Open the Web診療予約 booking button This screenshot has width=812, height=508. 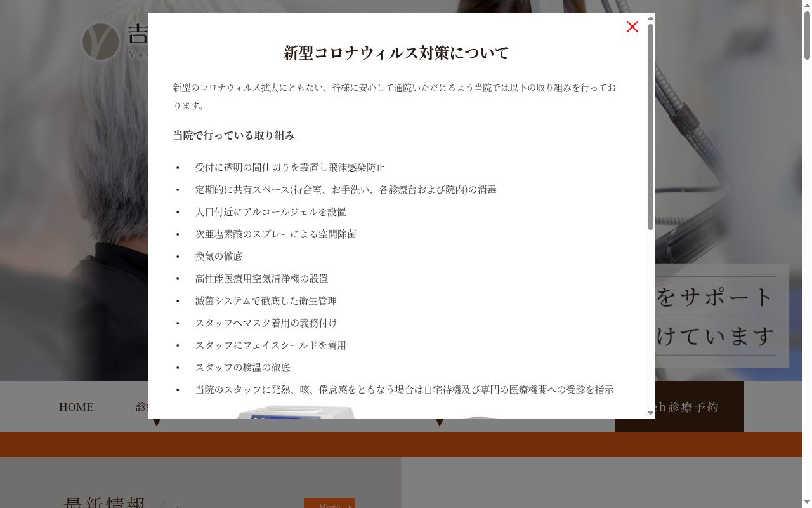[679, 406]
